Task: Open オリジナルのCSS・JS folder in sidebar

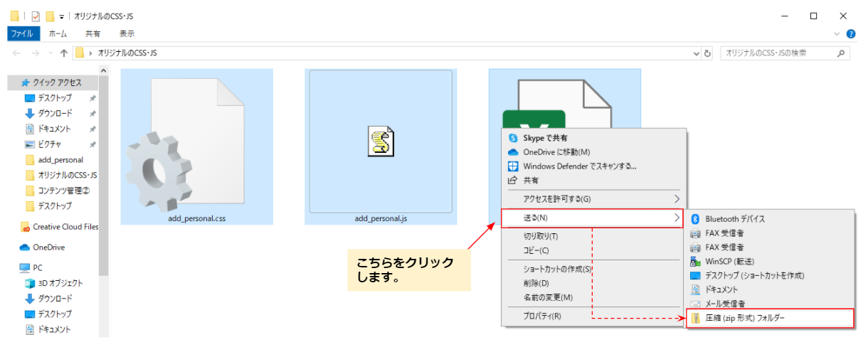Action: [60, 175]
